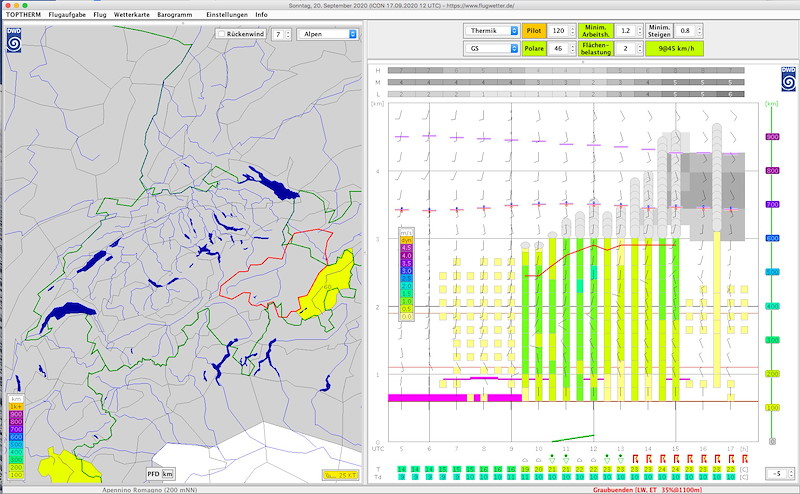Viewport: 800px width, 494px height.
Task: Adjust the Minim. Arbeitsh. 1.2 stepper
Action: pos(640,31)
